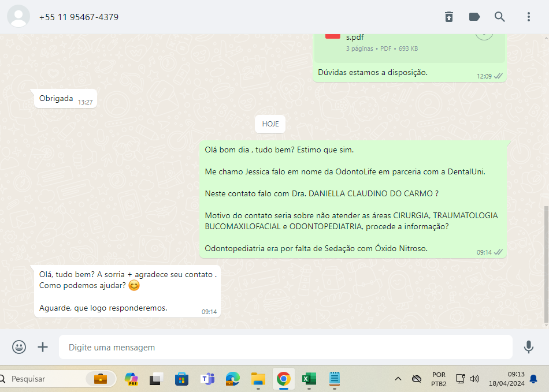Open the attach plus menu
This screenshot has width=549, height=392.
pyautogui.click(x=43, y=347)
